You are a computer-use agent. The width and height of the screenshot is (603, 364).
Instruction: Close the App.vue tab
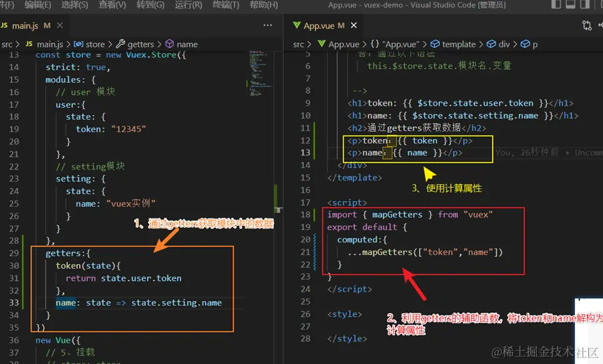pos(354,25)
